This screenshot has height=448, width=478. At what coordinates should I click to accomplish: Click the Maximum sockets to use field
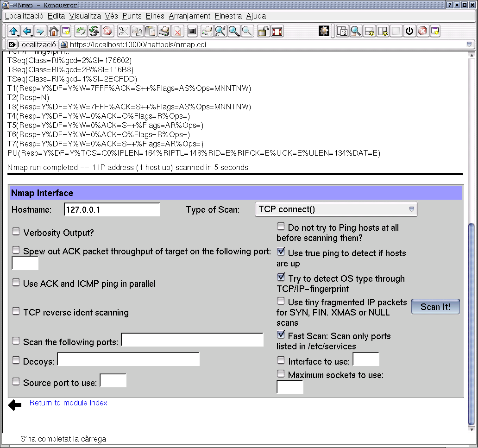[290, 387]
